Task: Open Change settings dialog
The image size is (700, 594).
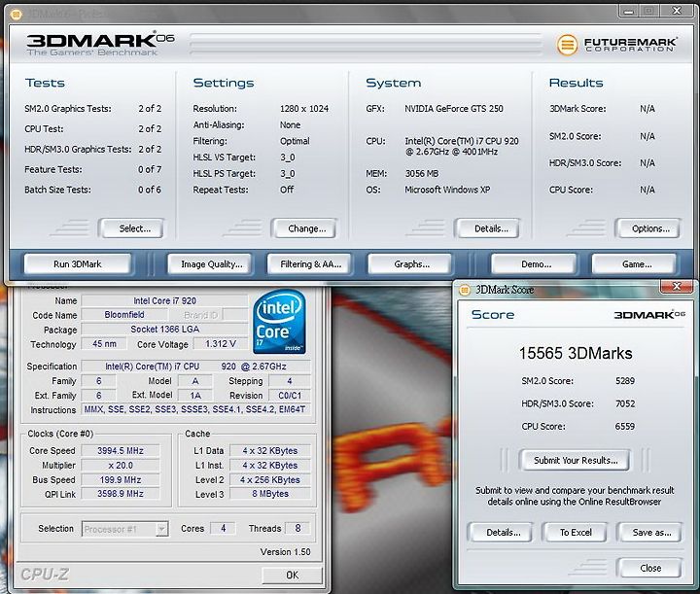Action: [306, 228]
